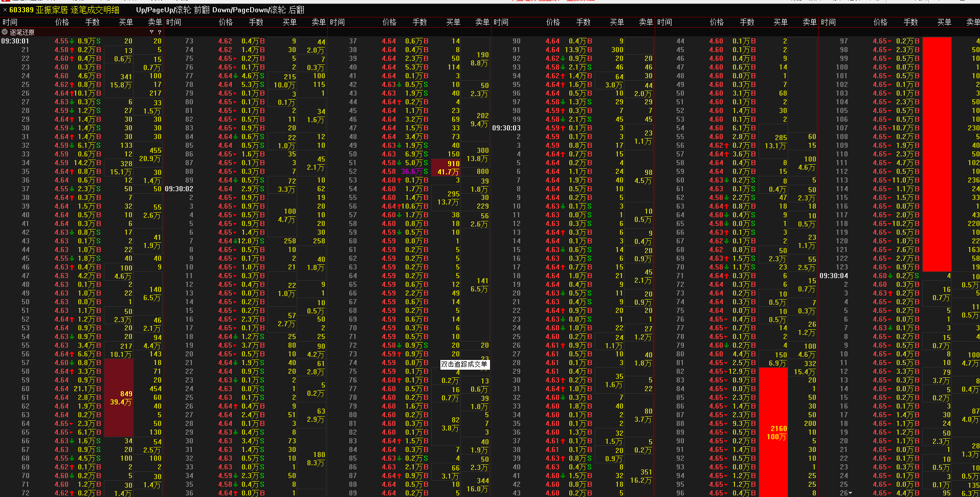
Task: Select the 12.9万B volume cell
Action: 742,371
